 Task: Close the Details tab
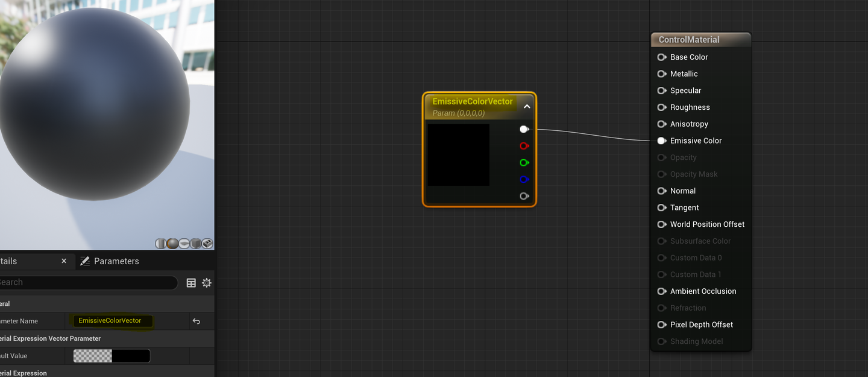(64, 261)
